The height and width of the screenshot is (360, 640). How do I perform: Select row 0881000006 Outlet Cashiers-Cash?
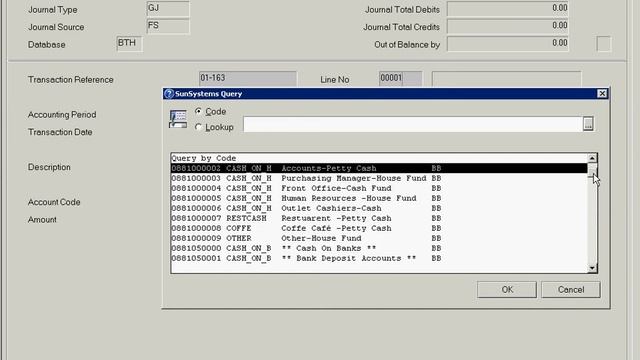click(379, 208)
